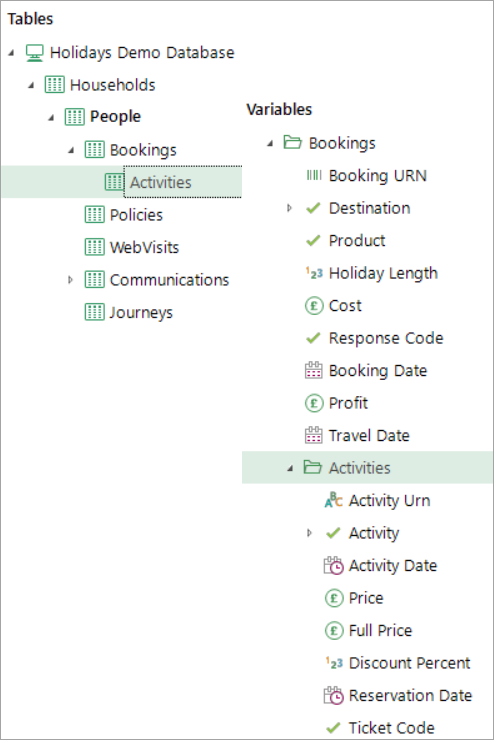The image size is (494, 740).
Task: Click the Holidays Demo Database computer icon
Action: point(34,53)
